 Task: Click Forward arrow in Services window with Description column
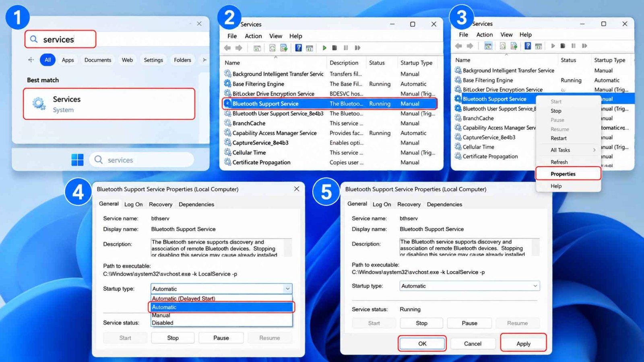(239, 48)
